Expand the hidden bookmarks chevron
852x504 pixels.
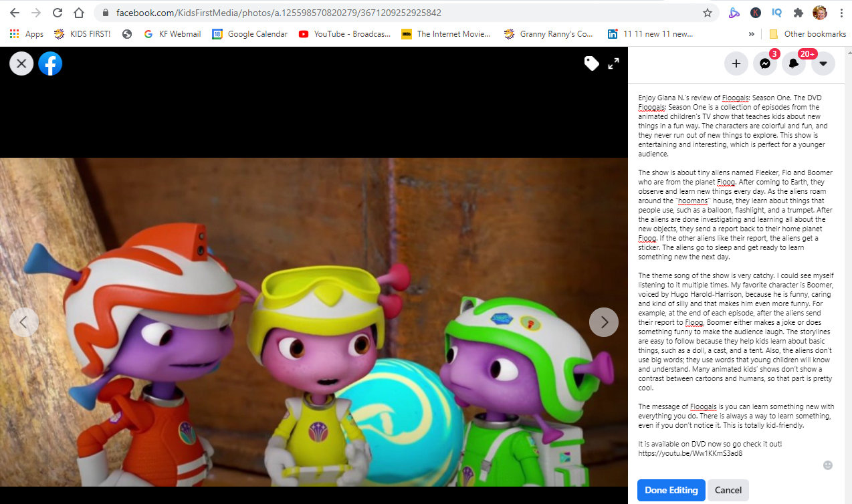[751, 34]
